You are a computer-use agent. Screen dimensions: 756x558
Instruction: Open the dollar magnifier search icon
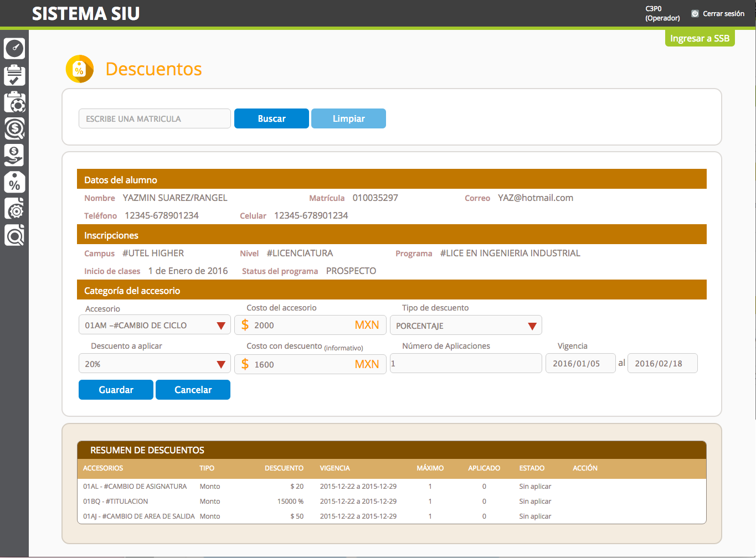coord(14,129)
